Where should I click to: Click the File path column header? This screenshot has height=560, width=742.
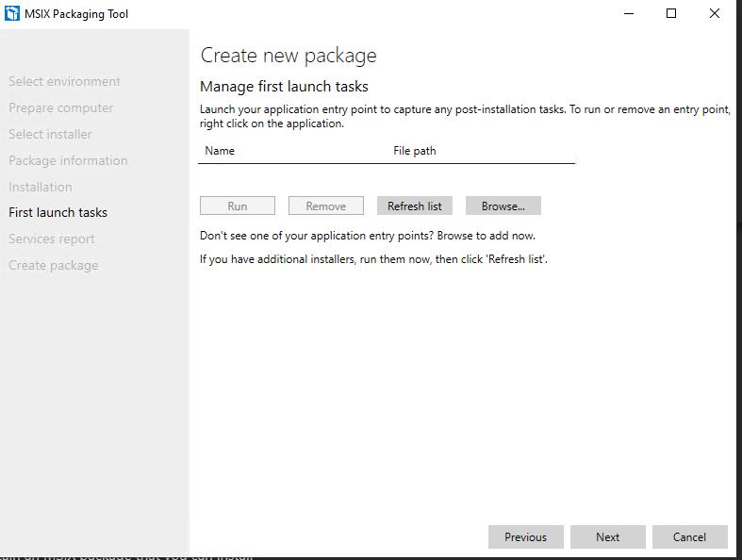point(415,151)
